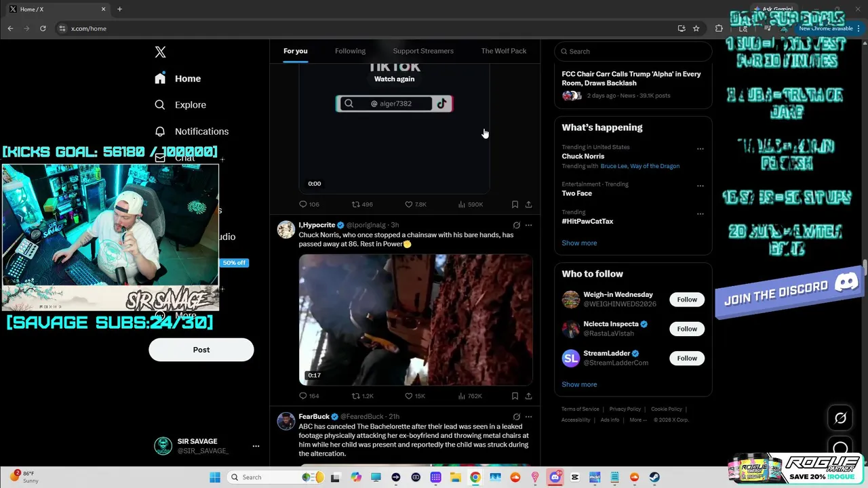The width and height of the screenshot is (868, 488).
Task: Open Privacy Policy link
Action: pos(625,409)
